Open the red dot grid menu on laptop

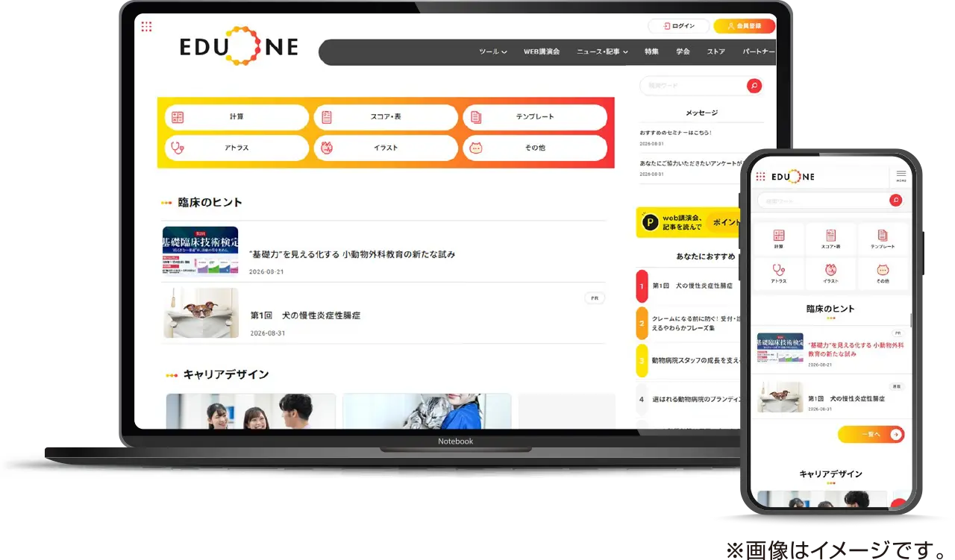coord(147,27)
